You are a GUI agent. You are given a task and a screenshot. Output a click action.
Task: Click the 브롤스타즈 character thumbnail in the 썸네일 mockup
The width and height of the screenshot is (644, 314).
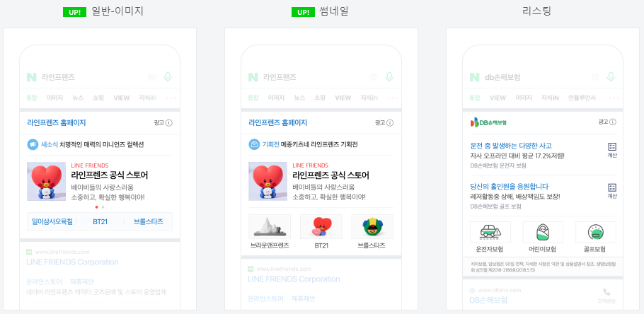pyautogui.click(x=372, y=226)
